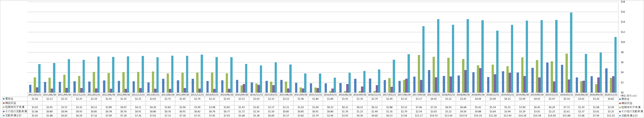Click the 繰延収益 row label in the data table
The width and height of the screenshot is (644, 118).
pyautogui.click(x=10, y=103)
